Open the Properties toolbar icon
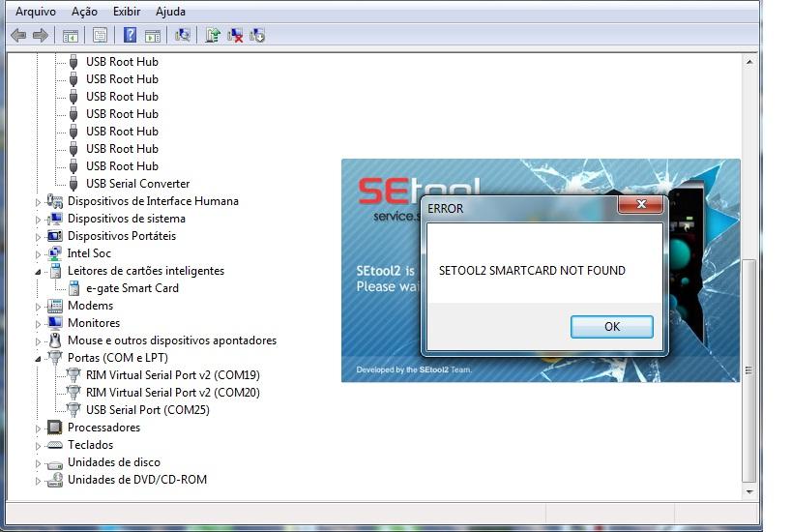Viewport: 792px width, 532px height. (x=100, y=36)
